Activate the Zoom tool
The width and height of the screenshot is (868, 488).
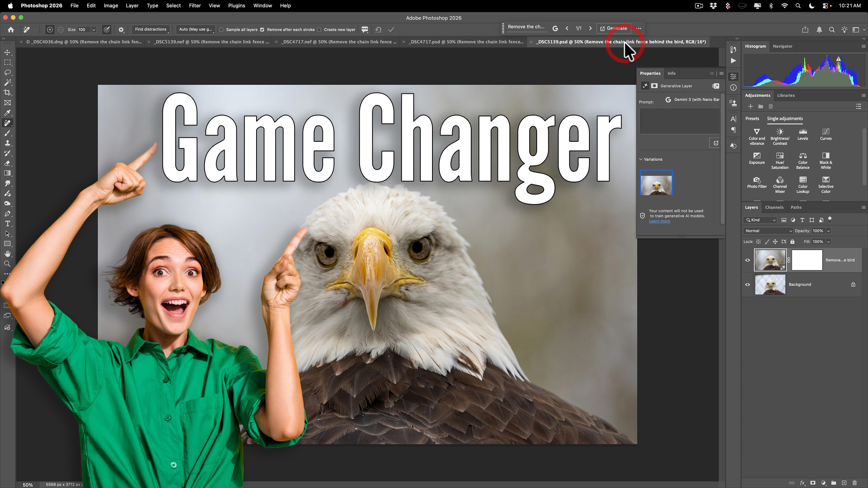click(x=7, y=264)
